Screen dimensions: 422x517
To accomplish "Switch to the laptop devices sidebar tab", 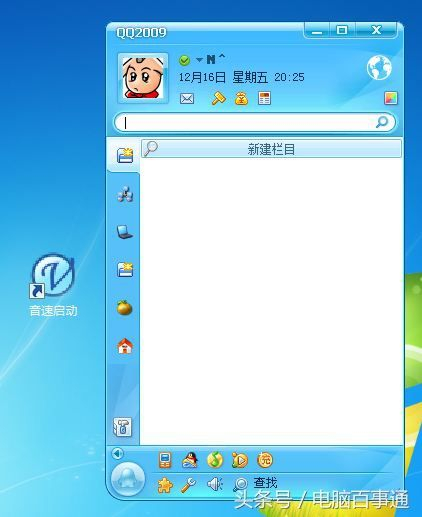I will pos(125,232).
